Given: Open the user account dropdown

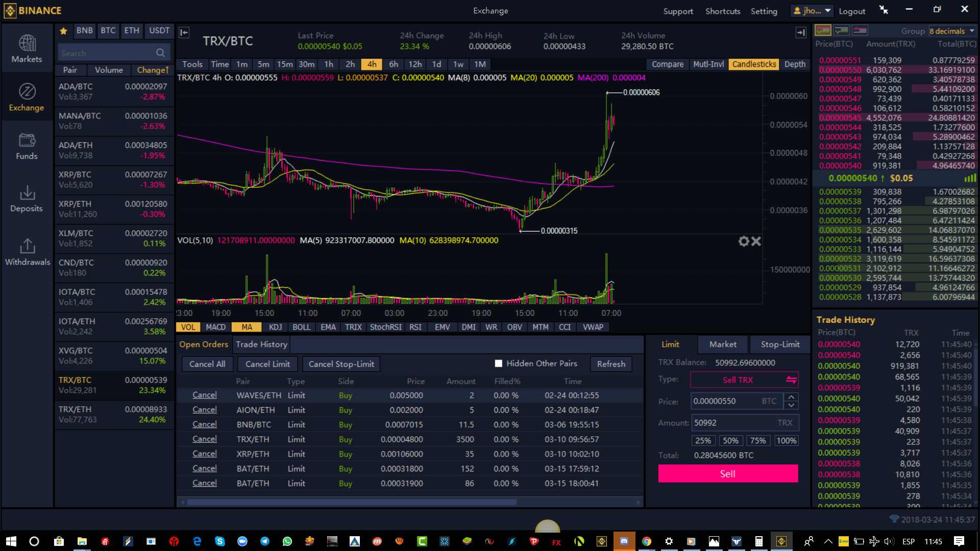Looking at the screenshot, I should pos(812,11).
